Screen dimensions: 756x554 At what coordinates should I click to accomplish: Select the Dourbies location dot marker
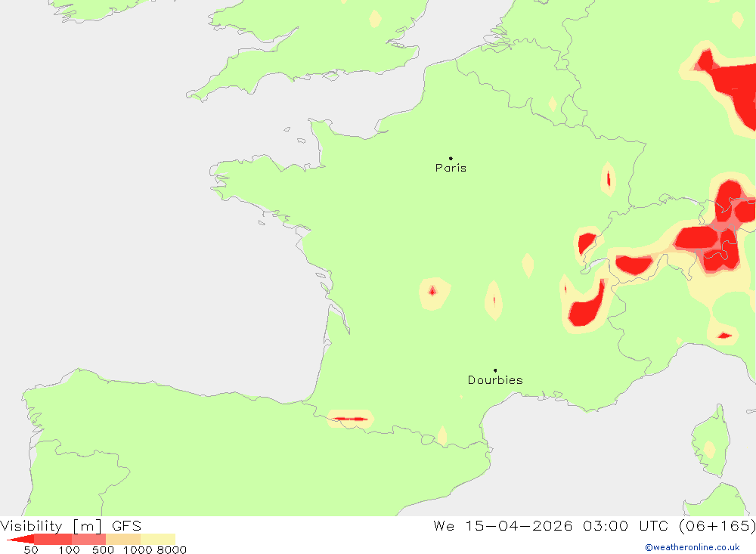[495, 370]
